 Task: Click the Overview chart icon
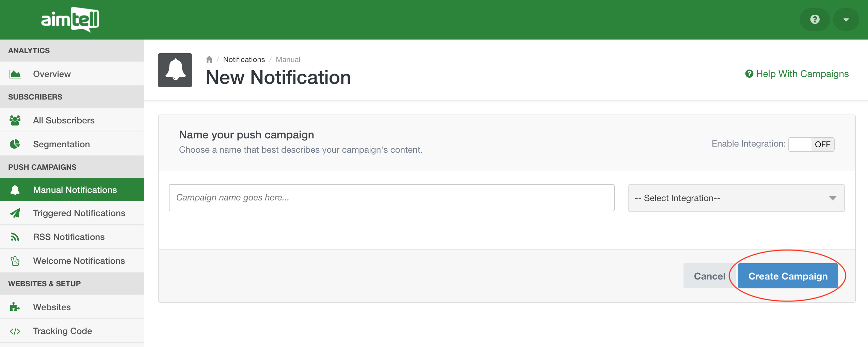click(x=15, y=74)
